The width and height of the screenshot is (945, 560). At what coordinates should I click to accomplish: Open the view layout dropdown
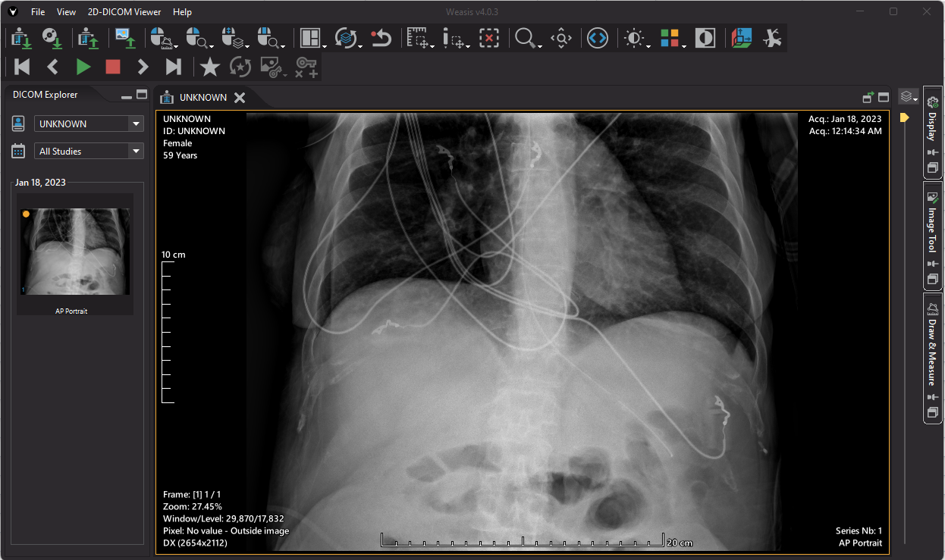click(312, 38)
